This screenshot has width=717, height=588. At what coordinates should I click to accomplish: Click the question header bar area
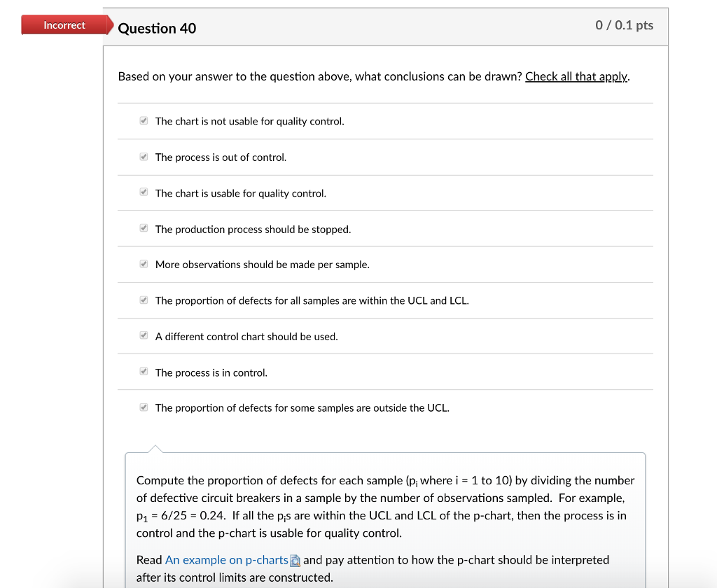385,27
